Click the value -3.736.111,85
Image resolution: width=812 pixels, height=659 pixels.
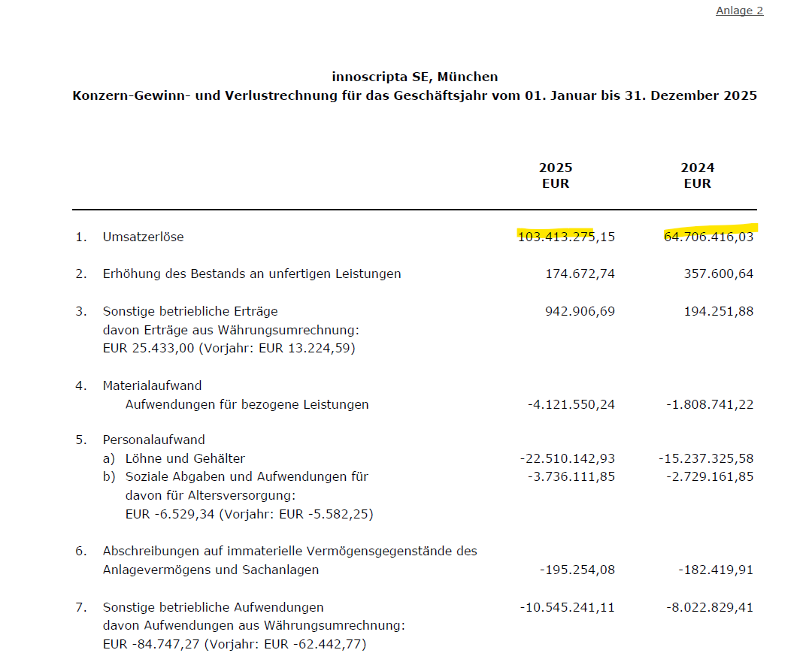pyautogui.click(x=571, y=476)
